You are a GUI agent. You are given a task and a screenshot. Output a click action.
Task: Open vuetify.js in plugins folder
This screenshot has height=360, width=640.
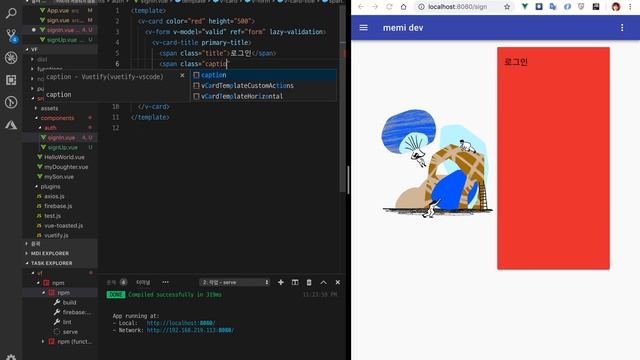56,236
